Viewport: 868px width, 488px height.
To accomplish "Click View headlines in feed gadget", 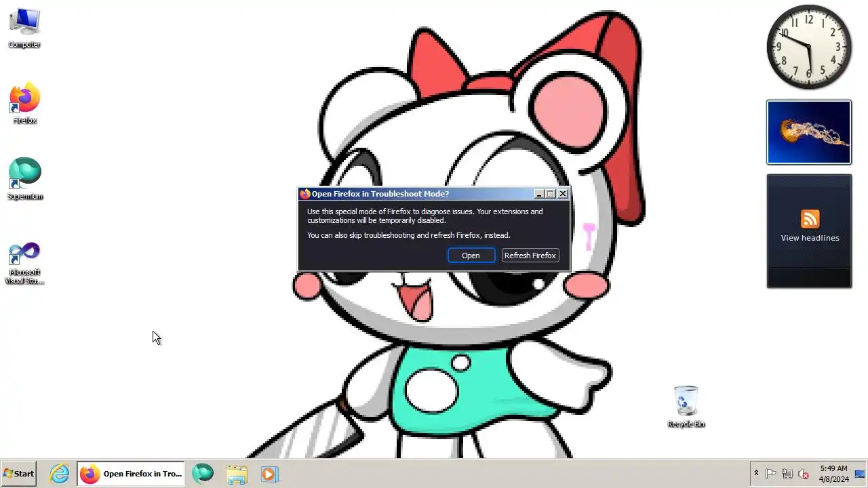I will (x=810, y=238).
